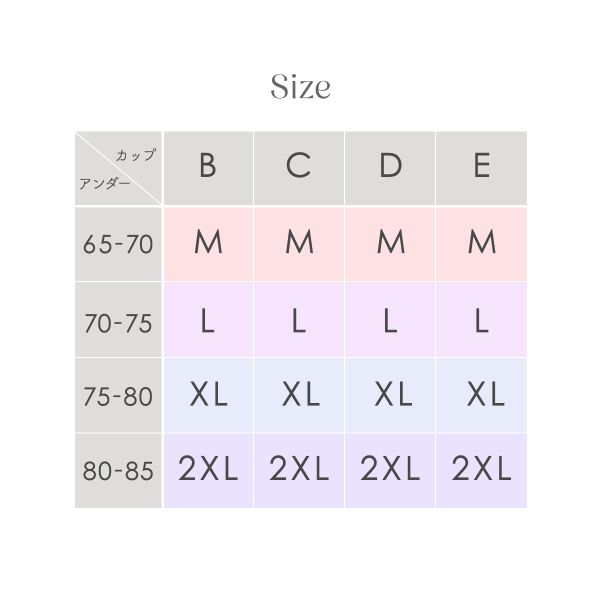
Task: Click the Size title heading
Action: pos(300,86)
